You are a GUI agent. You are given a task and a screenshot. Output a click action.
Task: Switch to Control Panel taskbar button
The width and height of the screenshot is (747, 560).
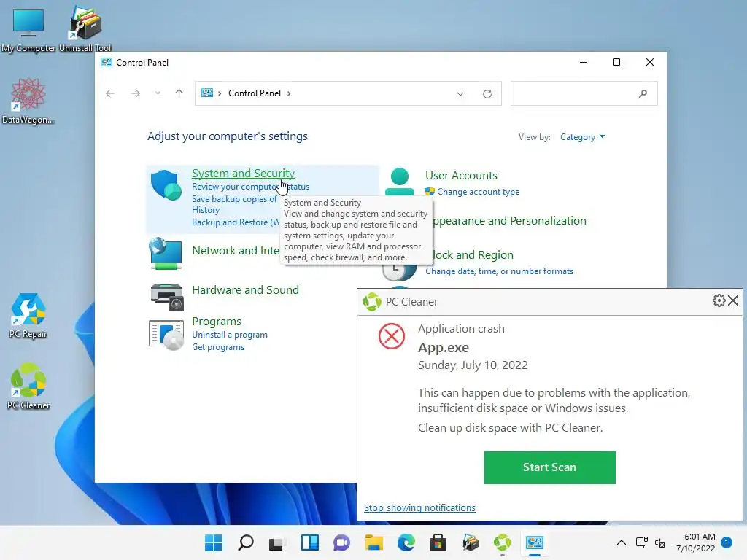535,542
